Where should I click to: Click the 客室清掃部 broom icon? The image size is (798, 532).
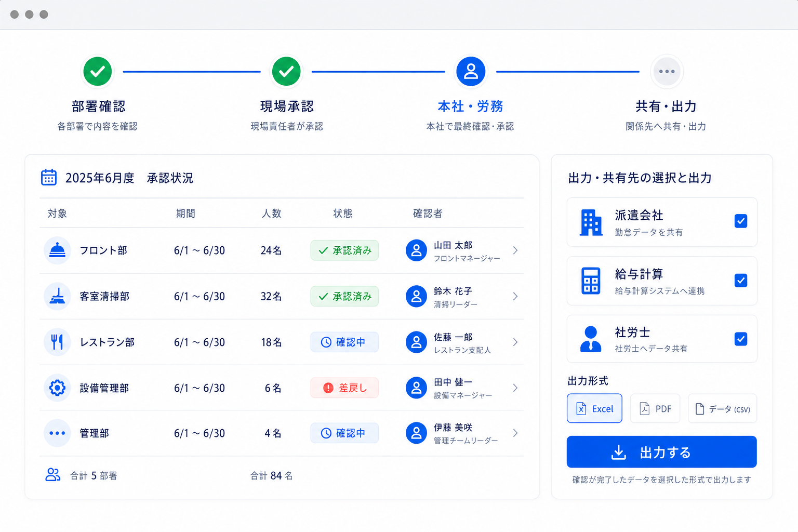point(57,296)
